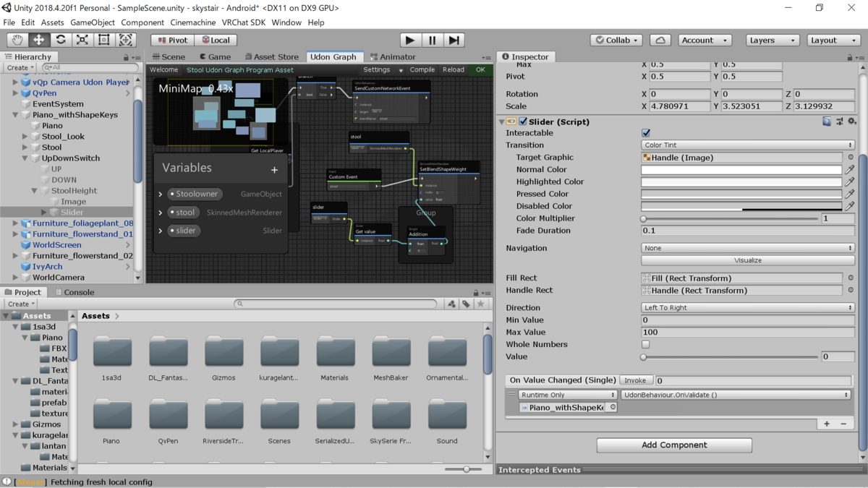
Task: Expand the Stoolowner variable
Action: (x=161, y=194)
